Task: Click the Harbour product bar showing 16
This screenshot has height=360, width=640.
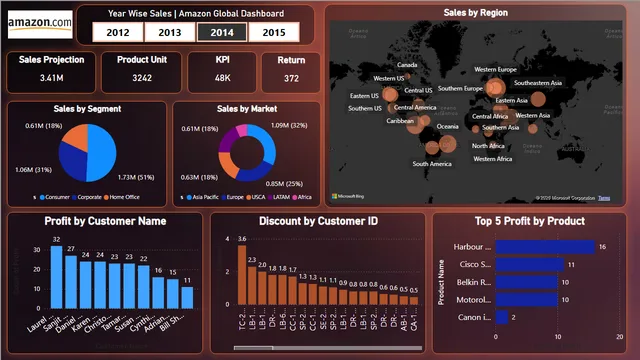Action: point(545,247)
